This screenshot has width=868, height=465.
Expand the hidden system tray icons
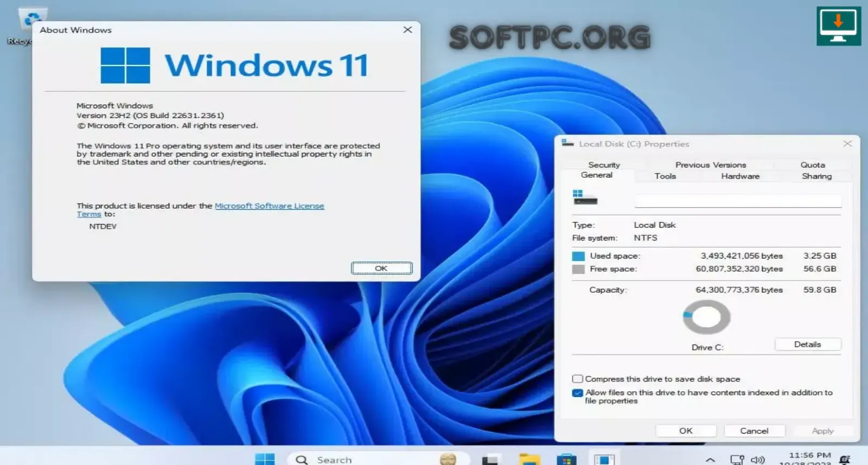710,460
